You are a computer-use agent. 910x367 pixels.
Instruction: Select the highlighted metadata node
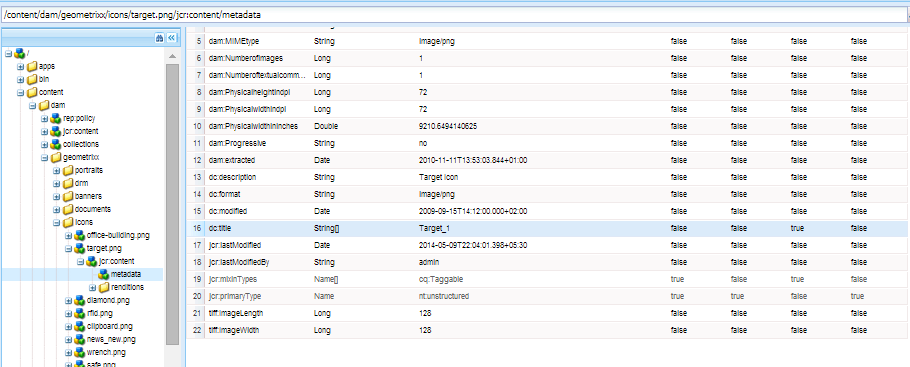pos(126,274)
